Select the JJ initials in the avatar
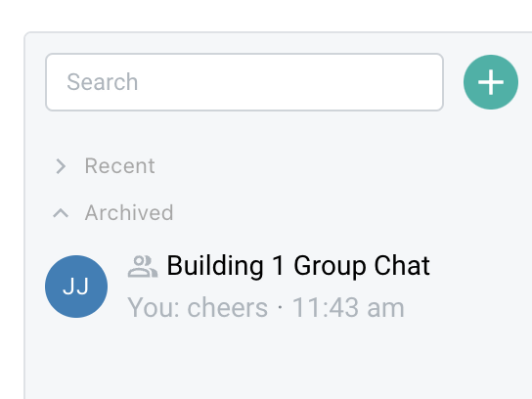Image resolution: width=532 pixels, height=399 pixels. [x=76, y=287]
